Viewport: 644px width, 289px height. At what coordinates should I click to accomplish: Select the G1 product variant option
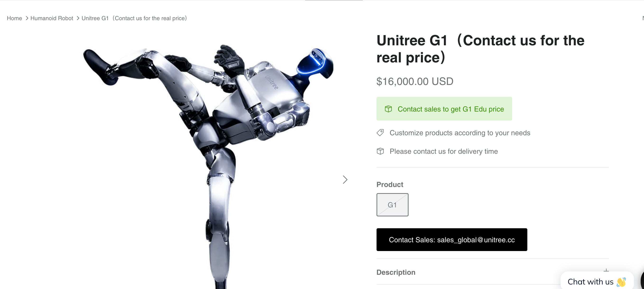(x=392, y=205)
